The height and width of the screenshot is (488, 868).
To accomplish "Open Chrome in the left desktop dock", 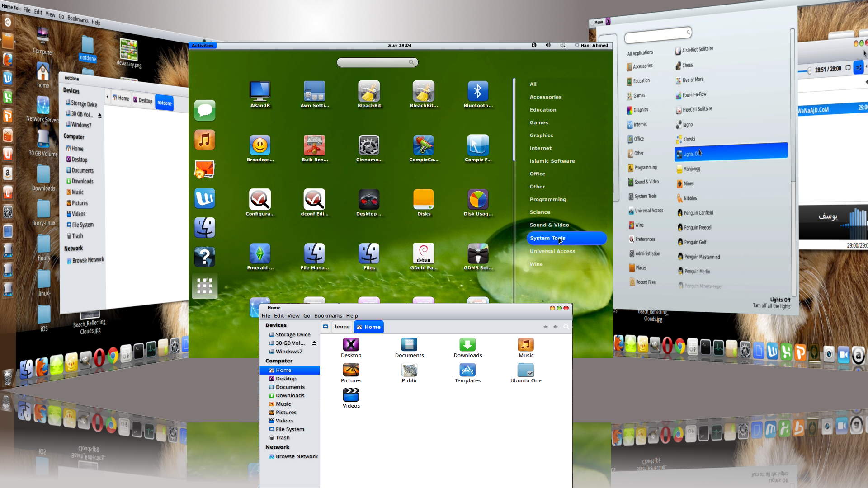I will (x=113, y=357).
